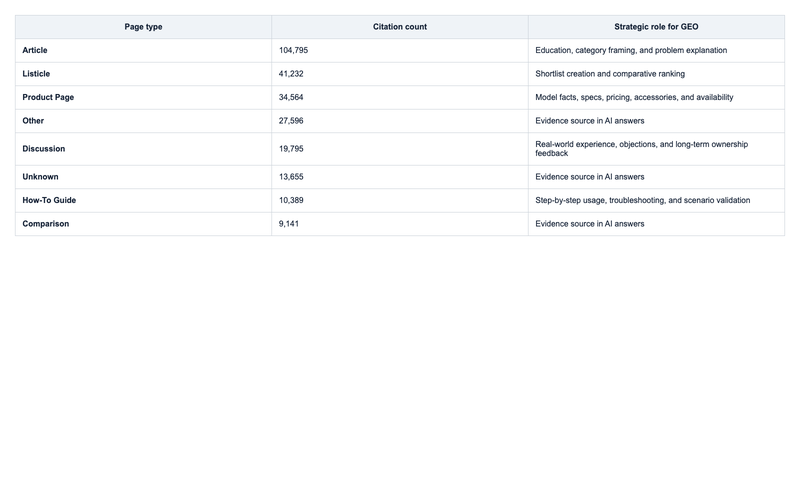Select the 'Listicle' page type cell

pyautogui.click(x=143, y=74)
